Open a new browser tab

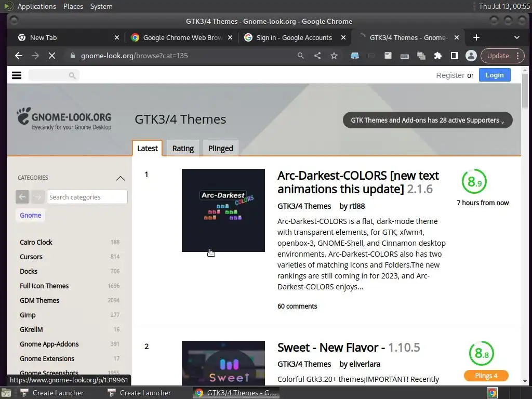476,37
